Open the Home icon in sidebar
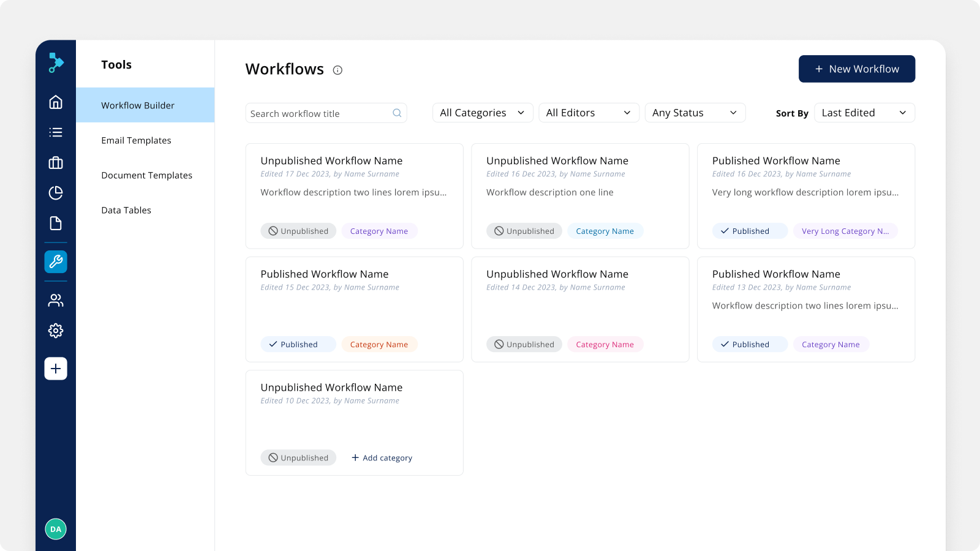 56,102
